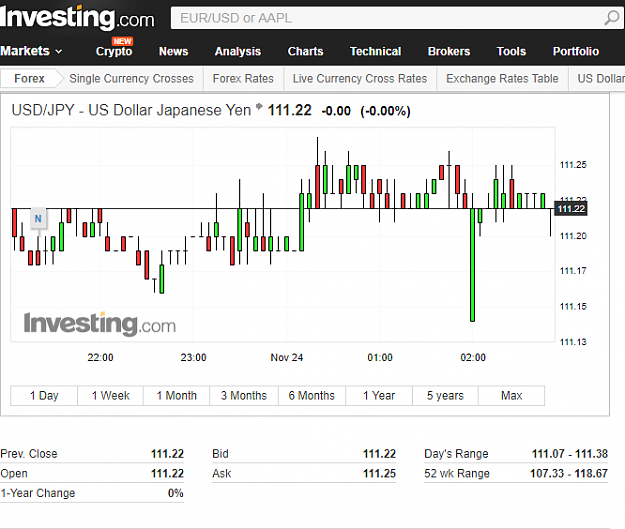Click the USD/JPY chart title text
625x529 pixels.
pyautogui.click(x=131, y=110)
